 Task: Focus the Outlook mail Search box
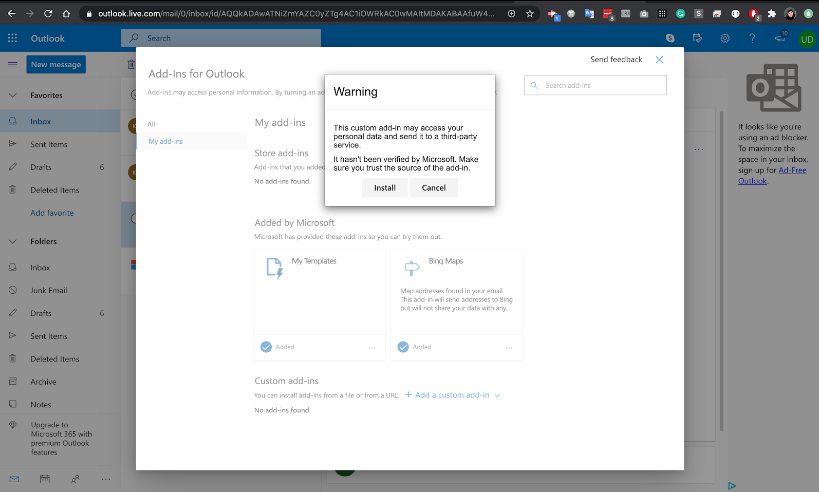221,38
